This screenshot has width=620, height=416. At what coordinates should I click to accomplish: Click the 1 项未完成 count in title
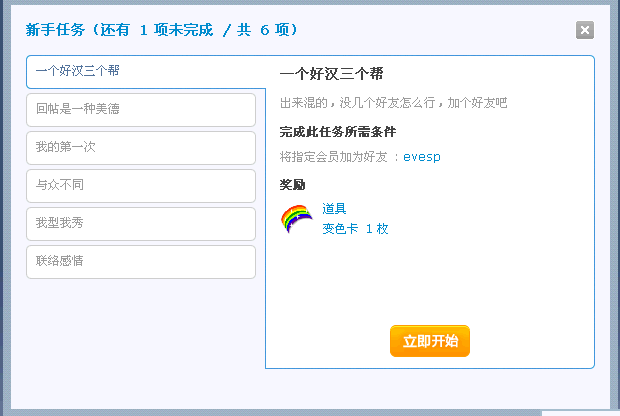[176, 30]
